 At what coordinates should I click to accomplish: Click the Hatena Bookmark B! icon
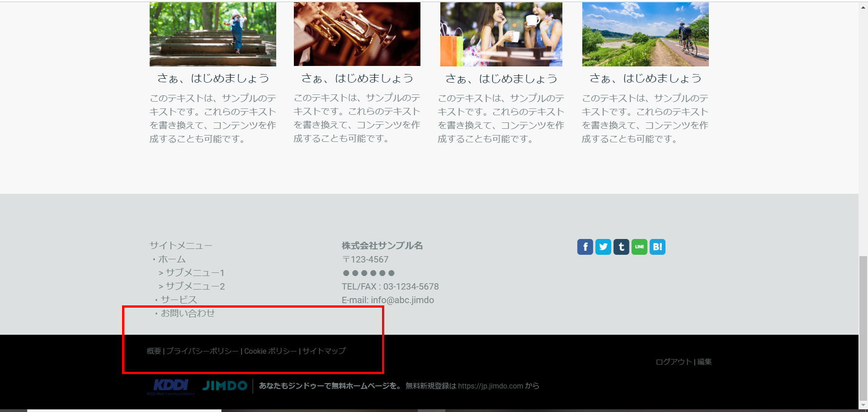tap(657, 247)
